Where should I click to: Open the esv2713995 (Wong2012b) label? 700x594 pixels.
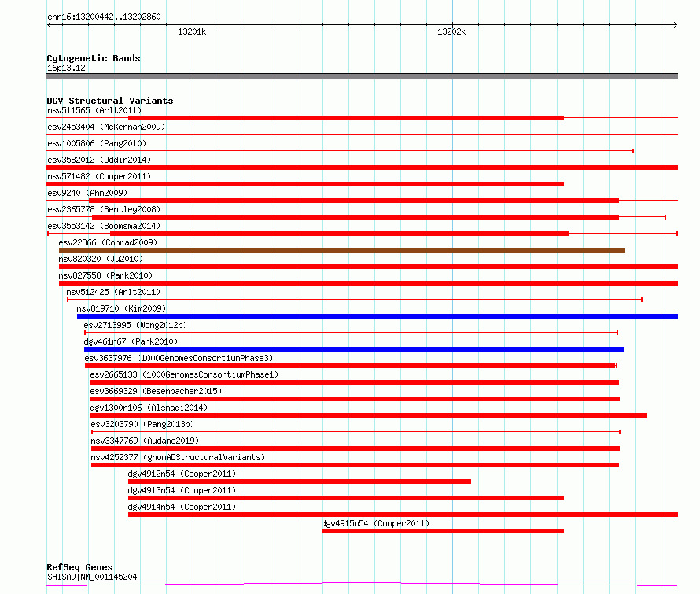point(135,325)
